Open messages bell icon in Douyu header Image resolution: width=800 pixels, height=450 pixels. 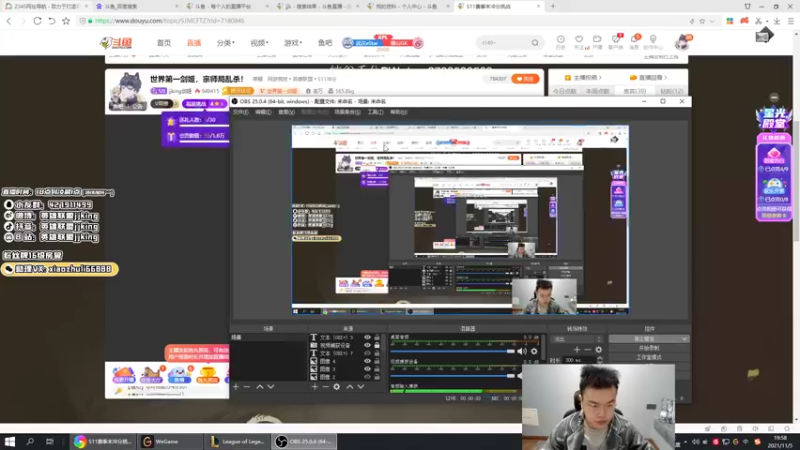click(634, 39)
